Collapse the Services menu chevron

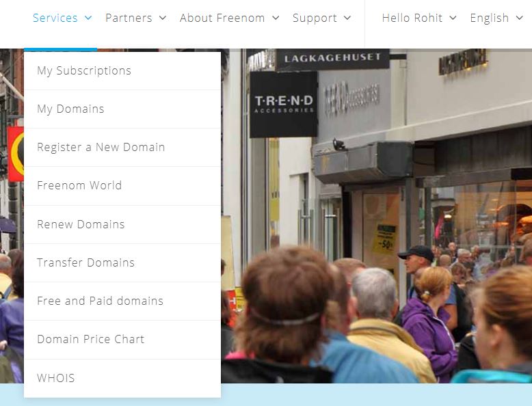coord(88,18)
